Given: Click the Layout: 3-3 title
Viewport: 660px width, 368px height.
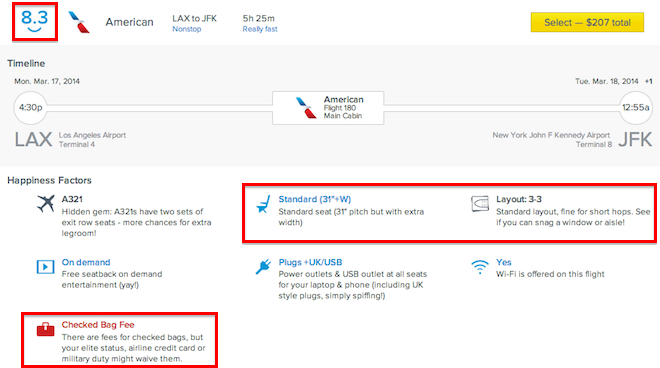Looking at the screenshot, I should pyautogui.click(x=519, y=199).
